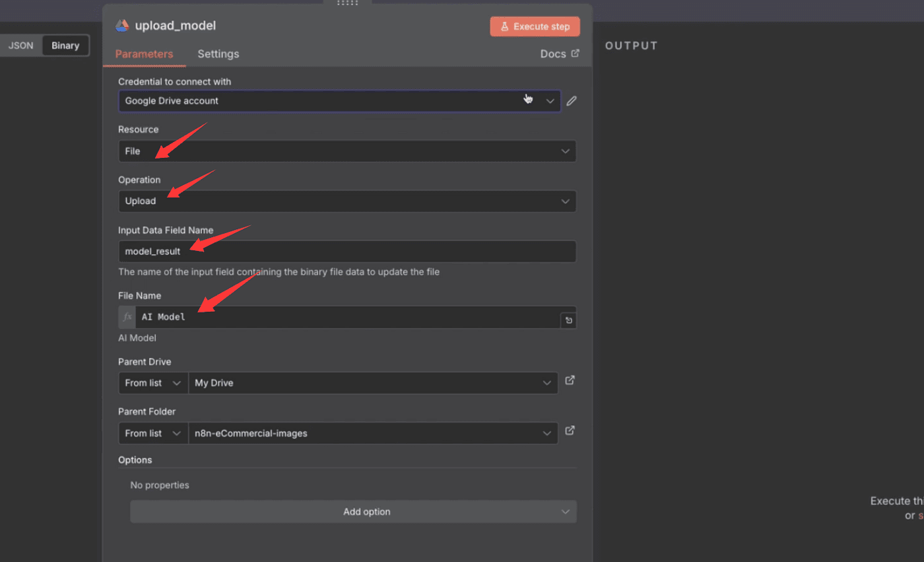Click the Input Data Field Name field
This screenshot has width=924, height=562.
346,252
